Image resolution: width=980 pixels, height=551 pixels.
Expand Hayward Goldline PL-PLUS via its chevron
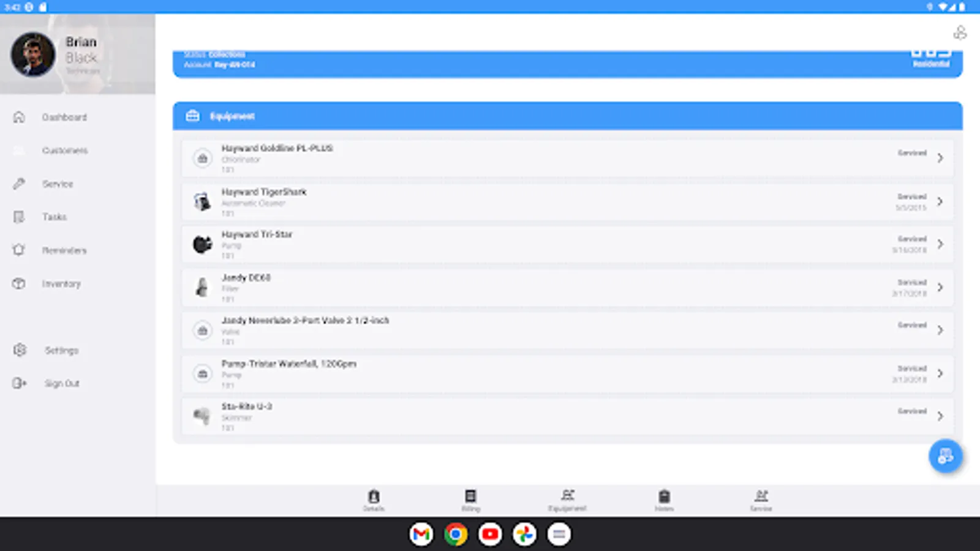coord(940,158)
